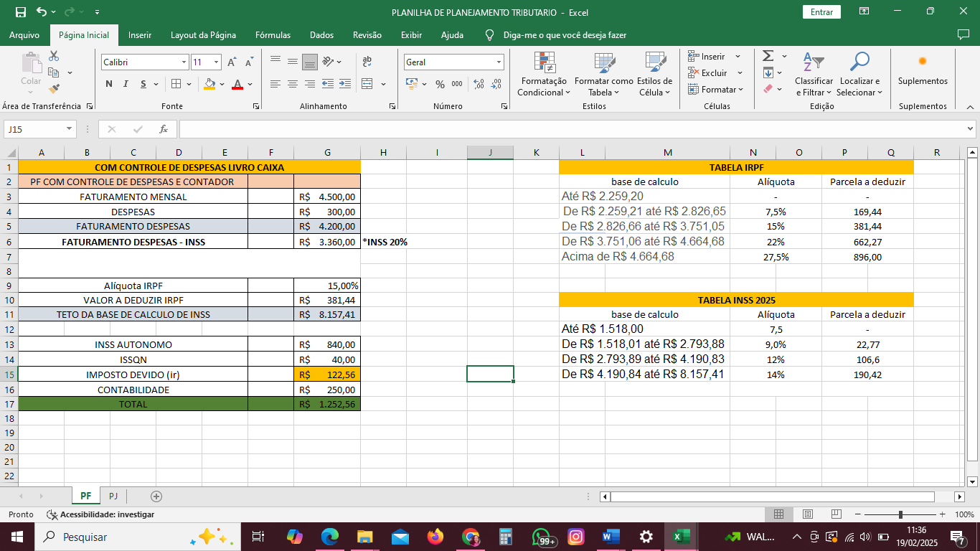Click the Page Layout view icon

[807, 514]
